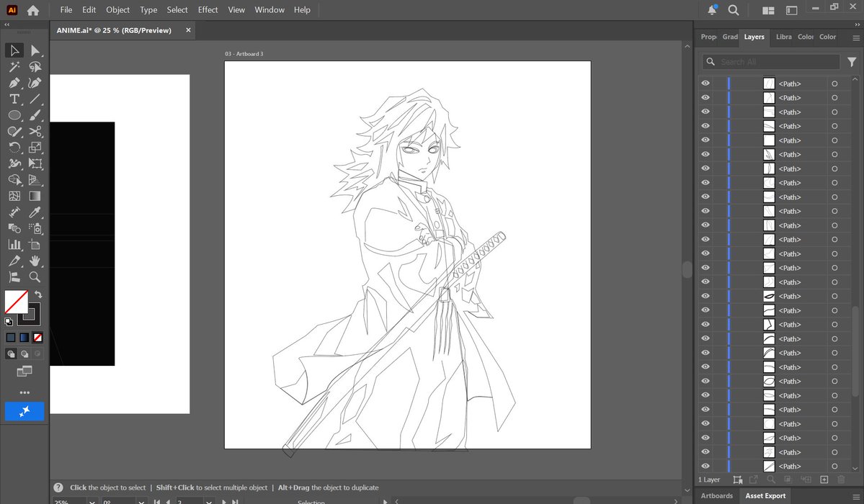Select the Ellipse tool
864x504 pixels.
coord(14,115)
